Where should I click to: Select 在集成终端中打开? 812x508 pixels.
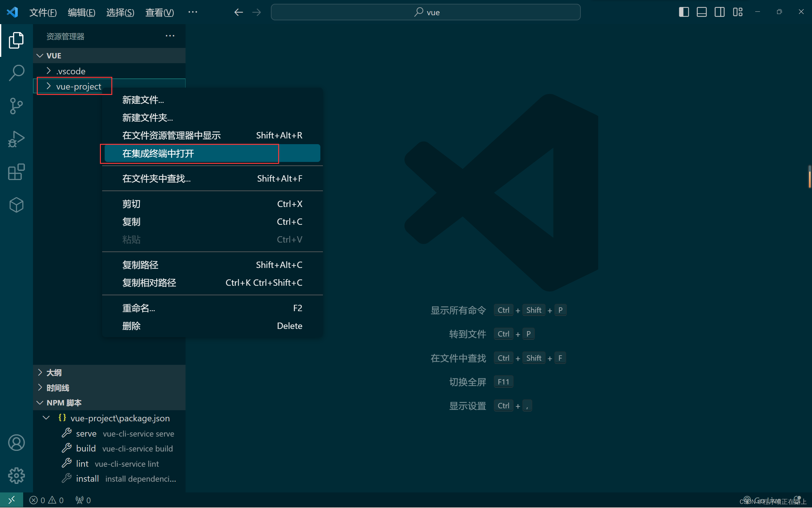pos(213,153)
